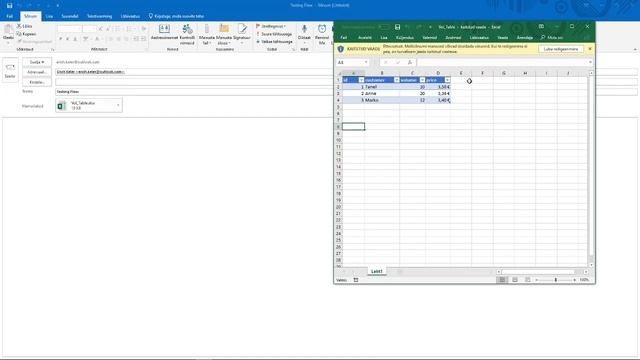640x360 pixels.
Task: Click the Attach File (Manusta fail) icon
Action: [207, 29]
